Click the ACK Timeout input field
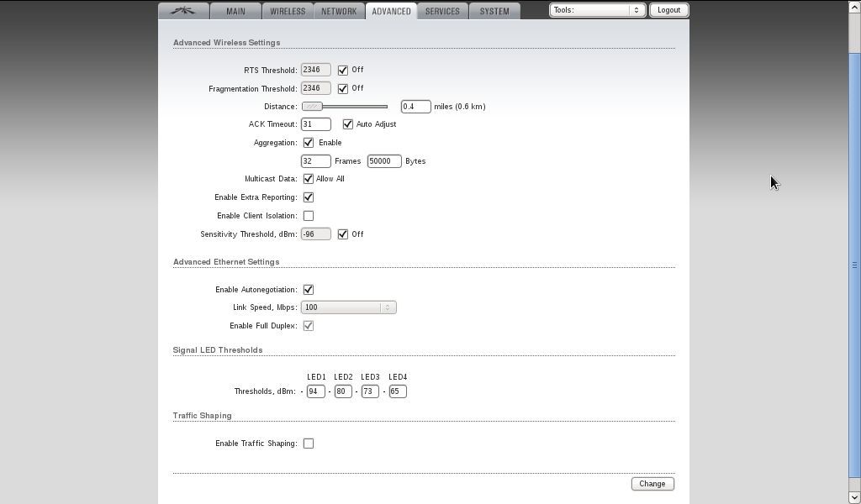This screenshot has width=861, height=504. click(x=316, y=124)
